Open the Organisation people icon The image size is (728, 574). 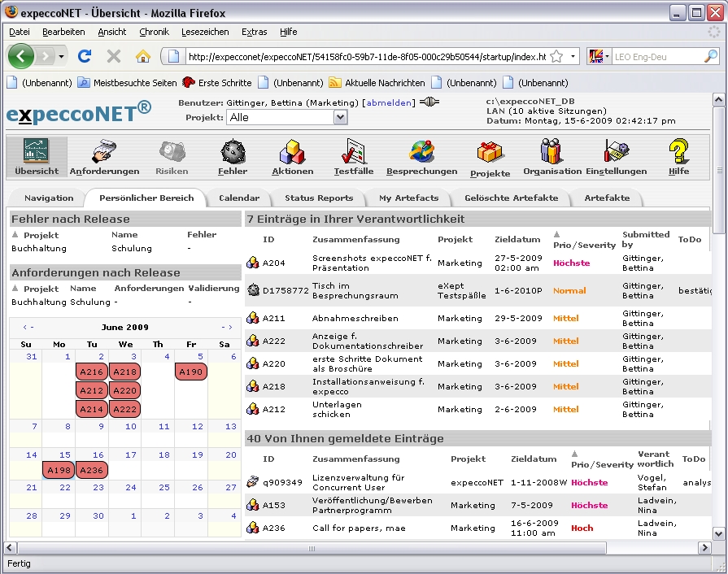551,152
